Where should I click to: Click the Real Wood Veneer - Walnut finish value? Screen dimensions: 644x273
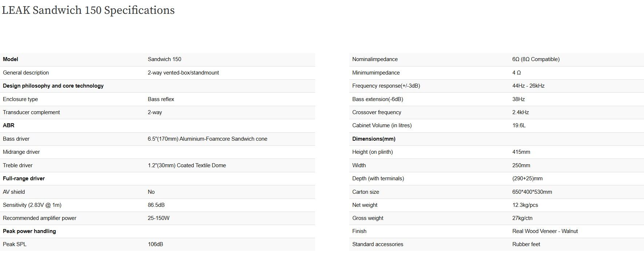point(545,231)
